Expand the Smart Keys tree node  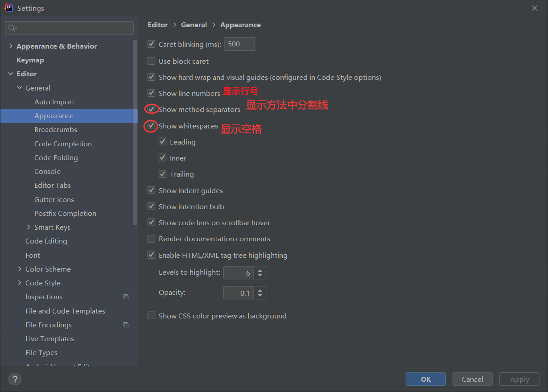[x=29, y=227]
